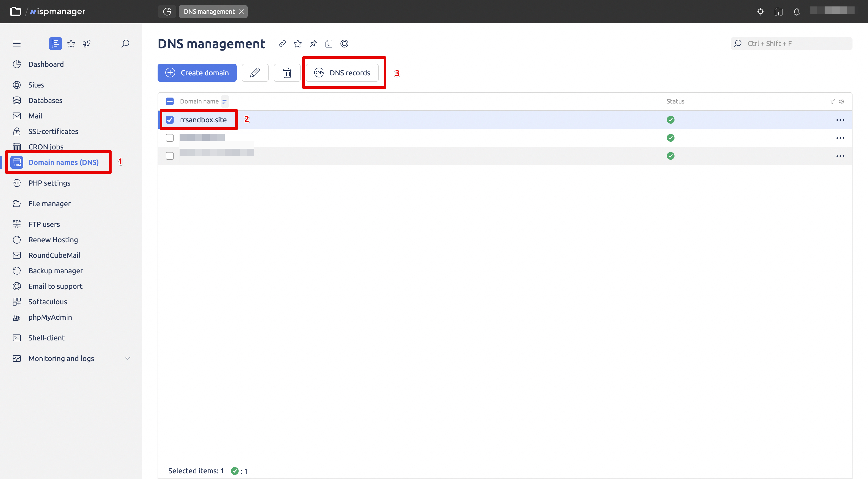Click the trash delete button
The image size is (868, 479).
pos(287,73)
